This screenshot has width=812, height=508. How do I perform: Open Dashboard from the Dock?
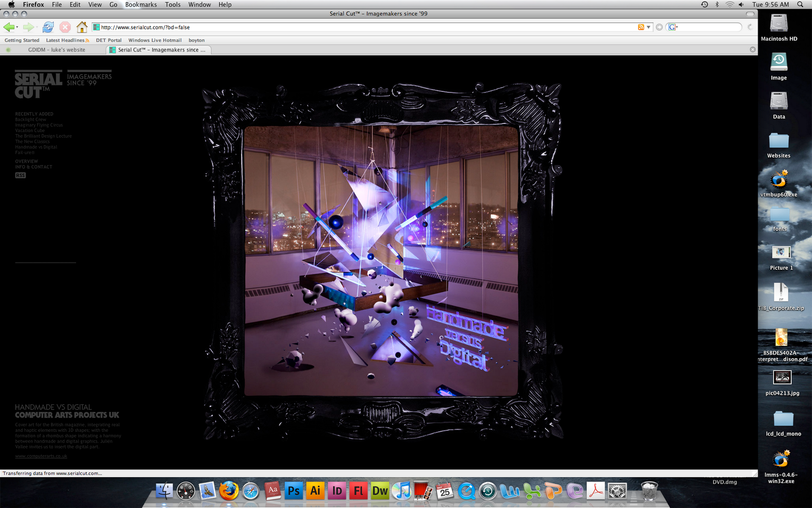(x=186, y=491)
